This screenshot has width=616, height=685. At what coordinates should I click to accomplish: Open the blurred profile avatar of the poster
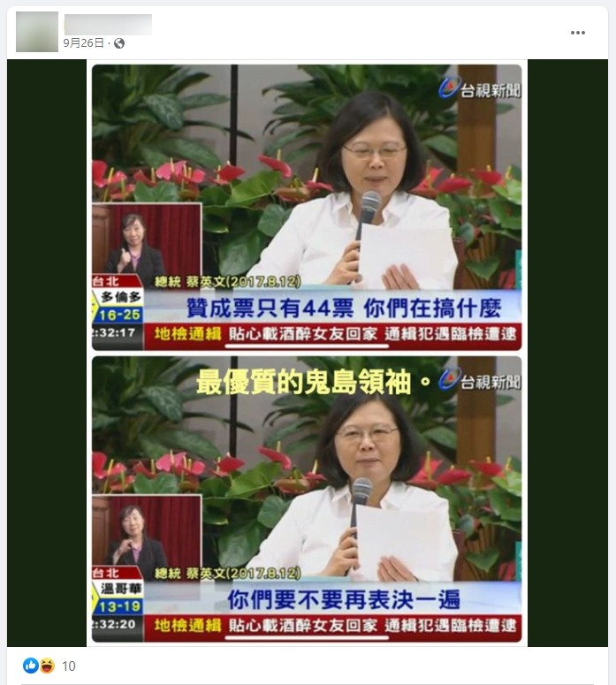tap(37, 32)
